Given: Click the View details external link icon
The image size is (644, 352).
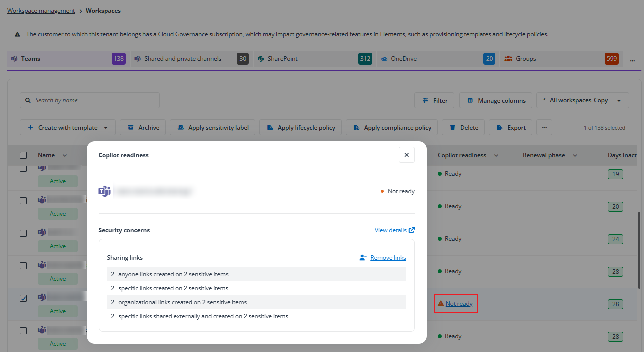Looking at the screenshot, I should pyautogui.click(x=412, y=230).
